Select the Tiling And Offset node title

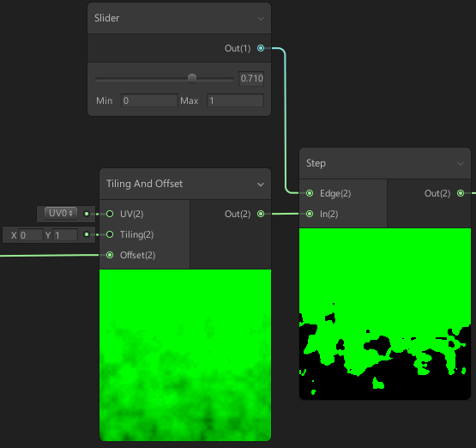(144, 184)
